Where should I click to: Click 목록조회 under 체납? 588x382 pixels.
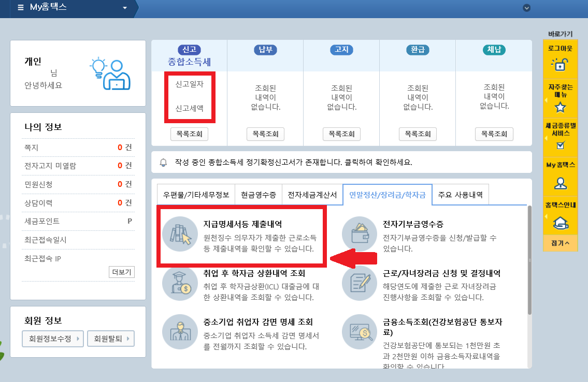494,134
